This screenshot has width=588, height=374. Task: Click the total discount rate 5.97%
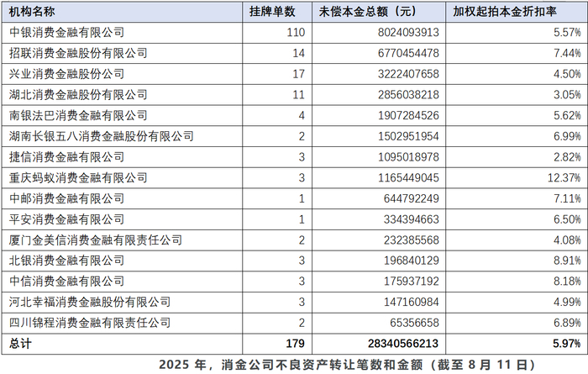[x=567, y=344]
